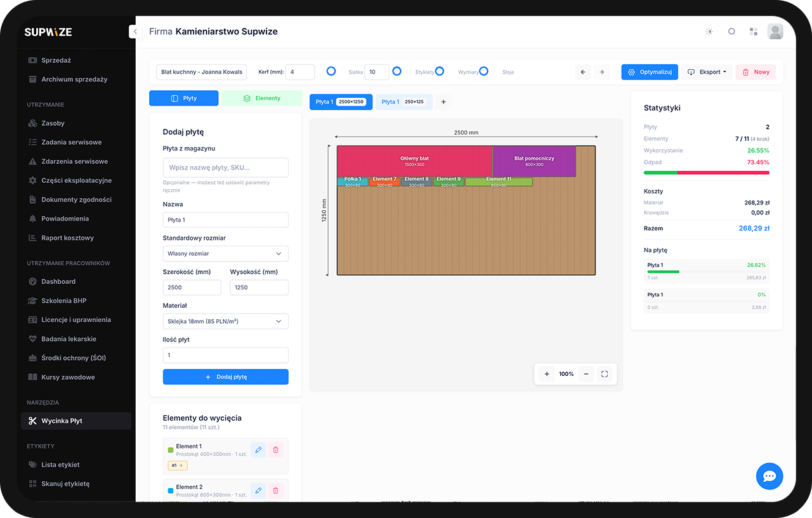Open the Standardowy rozmiar dropdown
The height and width of the screenshot is (518, 812).
click(x=225, y=253)
